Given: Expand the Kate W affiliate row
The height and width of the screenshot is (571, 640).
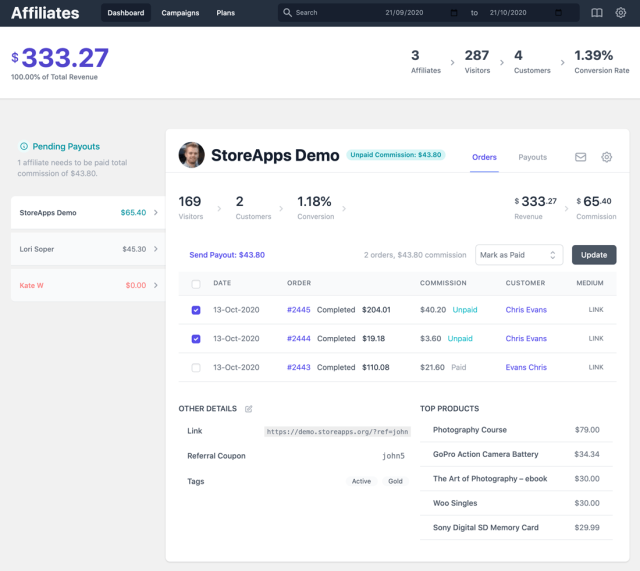Looking at the screenshot, I should pos(156,285).
